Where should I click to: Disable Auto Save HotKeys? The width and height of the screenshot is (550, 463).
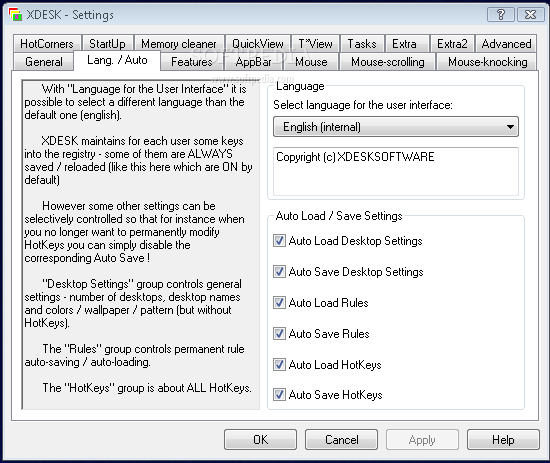[x=279, y=395]
